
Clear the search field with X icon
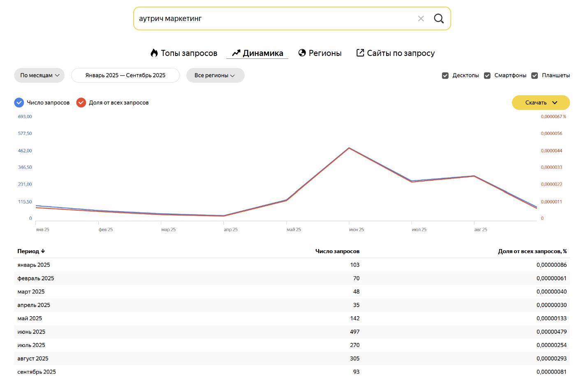[x=421, y=19]
